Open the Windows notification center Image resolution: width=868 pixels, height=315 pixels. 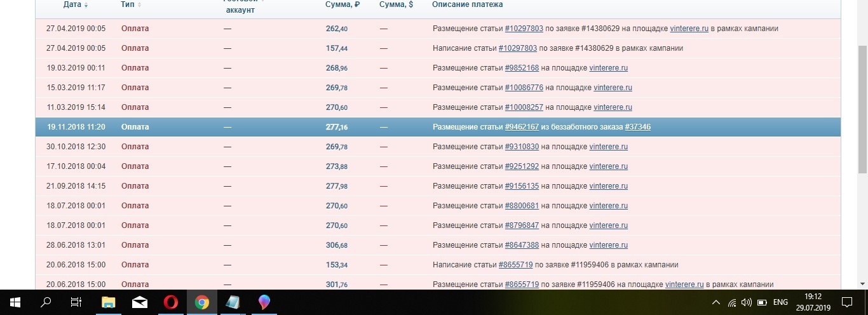point(846,302)
